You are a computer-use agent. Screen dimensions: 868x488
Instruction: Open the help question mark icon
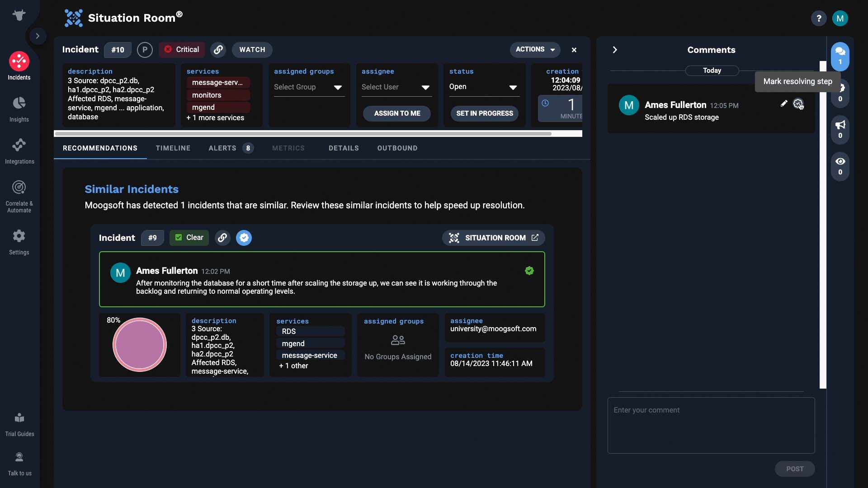[x=818, y=19]
